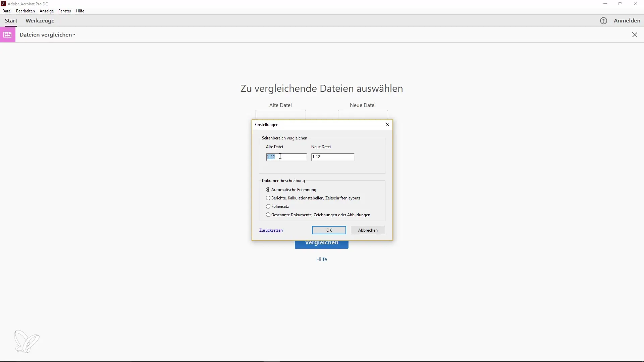Image resolution: width=644 pixels, height=362 pixels.
Task: Click the help question mark icon
Action: tap(603, 21)
